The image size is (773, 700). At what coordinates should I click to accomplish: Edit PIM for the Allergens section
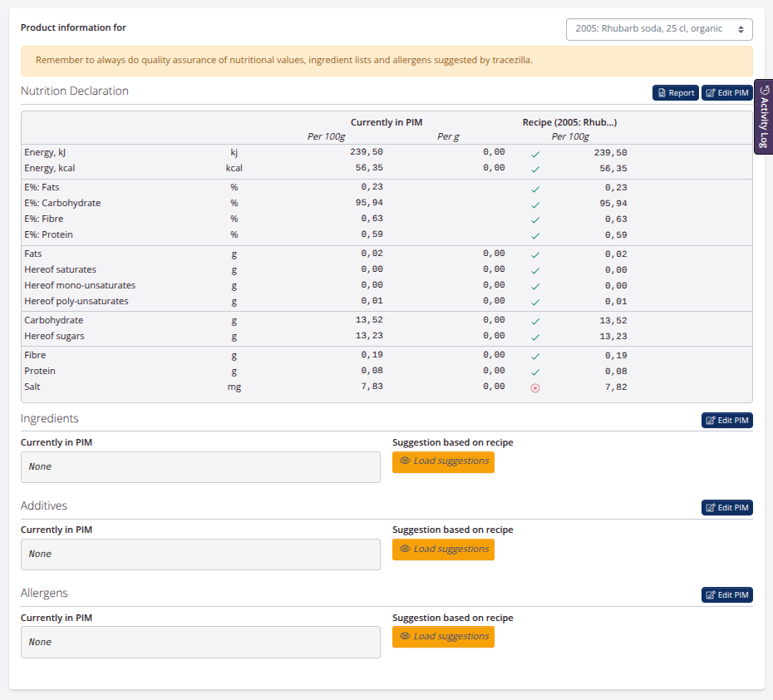point(727,595)
